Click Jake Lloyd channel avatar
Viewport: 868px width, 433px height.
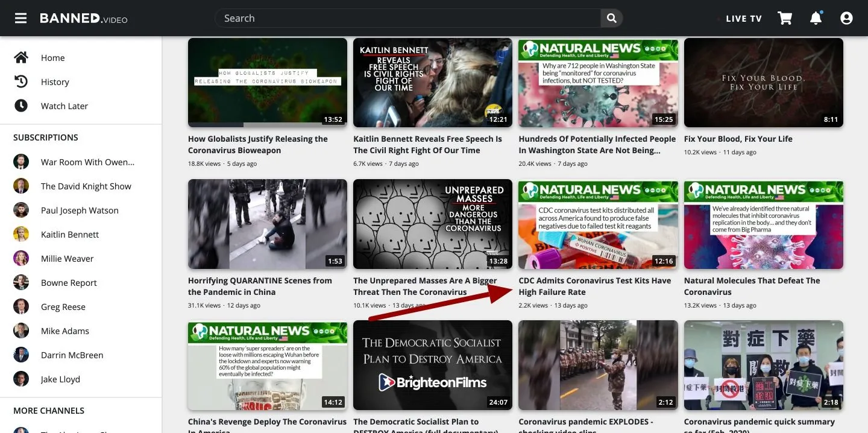tap(21, 379)
